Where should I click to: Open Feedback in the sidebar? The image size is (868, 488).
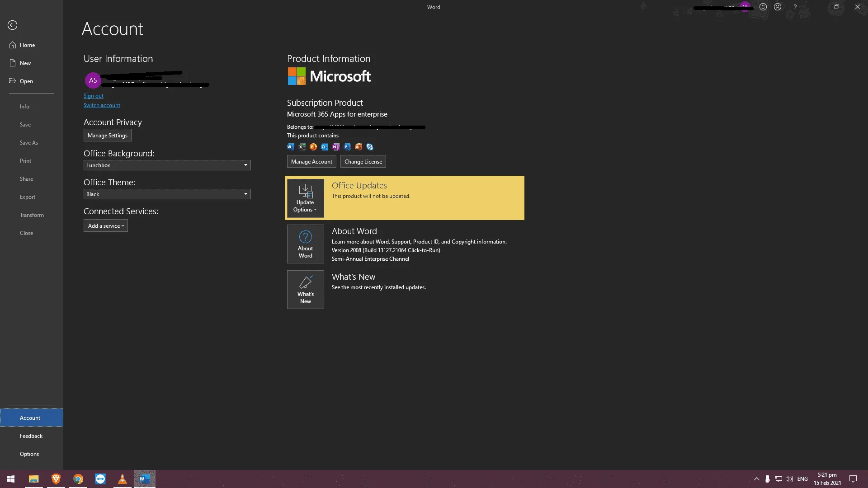(x=32, y=436)
